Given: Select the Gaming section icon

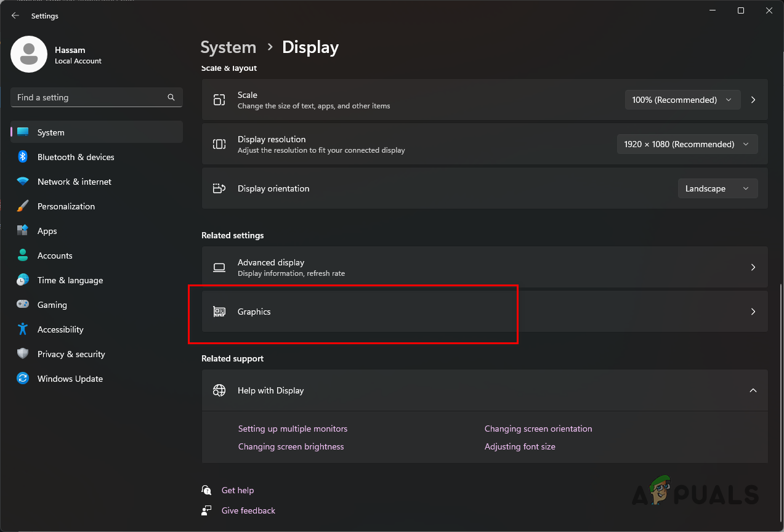Looking at the screenshot, I should [22, 304].
